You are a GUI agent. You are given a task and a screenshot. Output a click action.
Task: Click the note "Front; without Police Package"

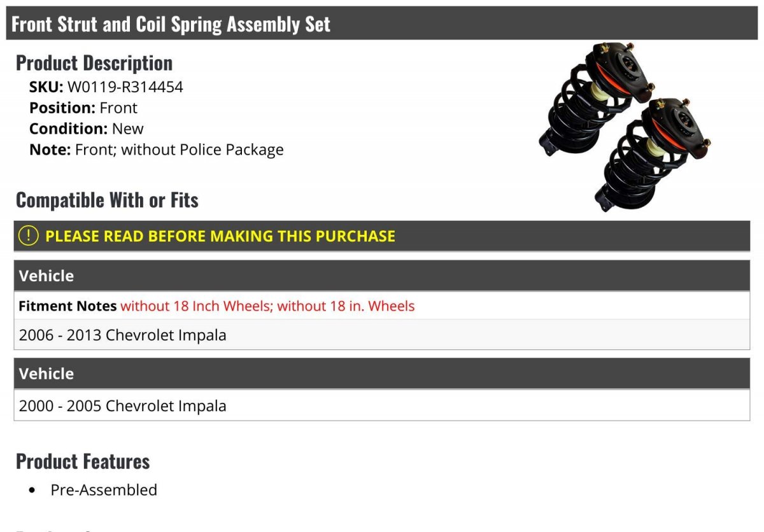179,150
